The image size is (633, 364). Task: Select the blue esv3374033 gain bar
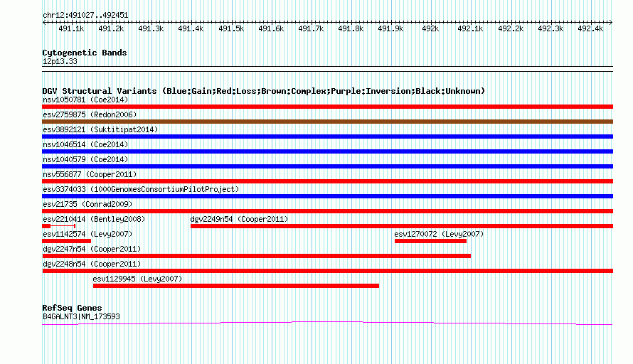pyautogui.click(x=327, y=196)
